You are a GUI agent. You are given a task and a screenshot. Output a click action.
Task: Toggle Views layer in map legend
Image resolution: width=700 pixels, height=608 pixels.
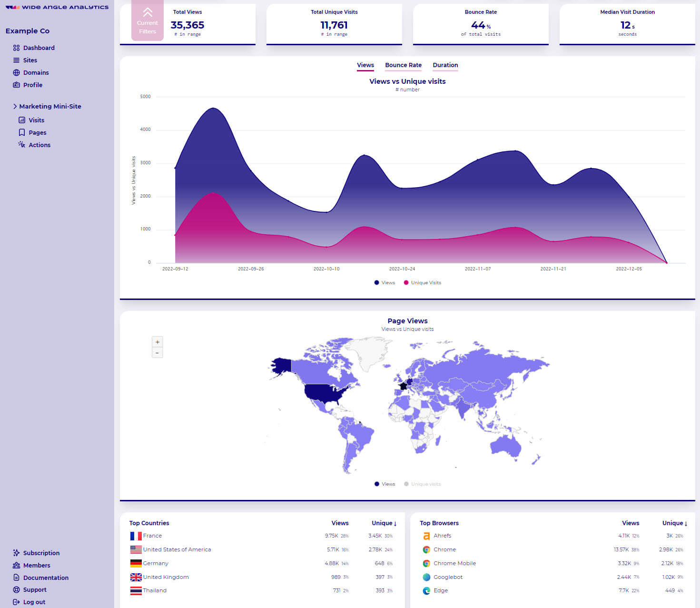(x=385, y=484)
